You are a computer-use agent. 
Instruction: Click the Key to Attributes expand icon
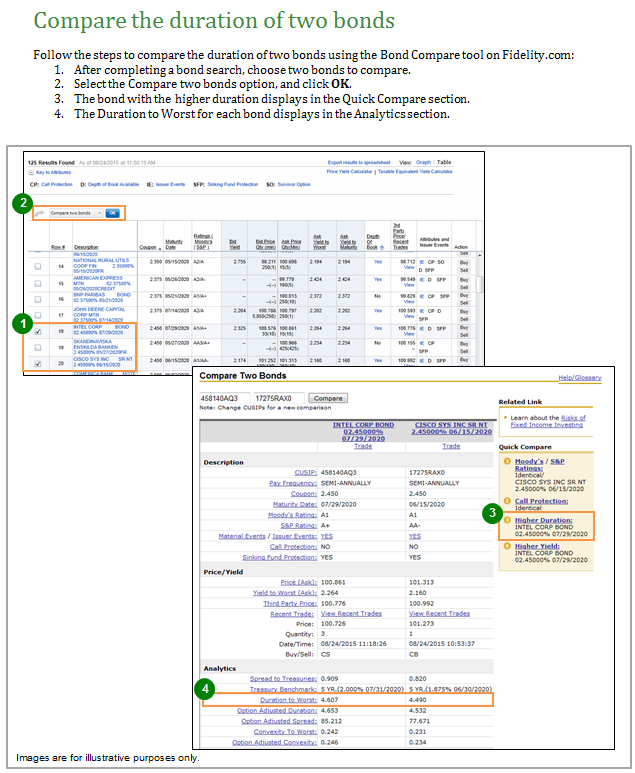click(x=31, y=173)
